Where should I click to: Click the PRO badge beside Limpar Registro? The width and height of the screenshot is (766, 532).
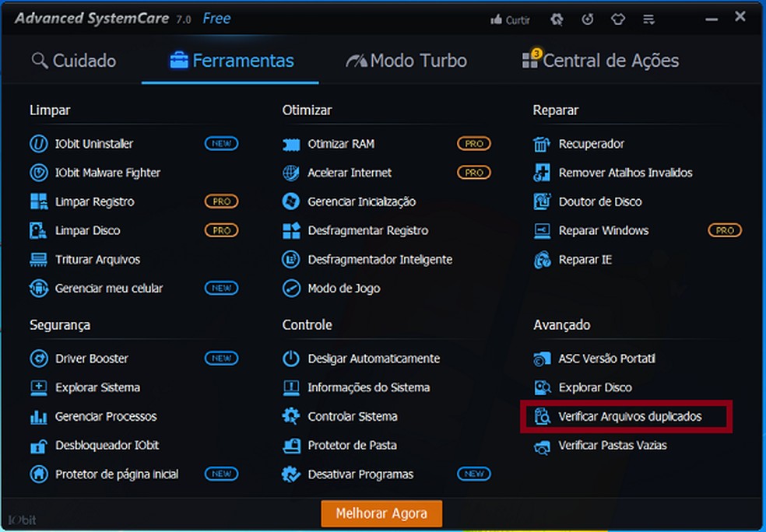[x=221, y=201]
